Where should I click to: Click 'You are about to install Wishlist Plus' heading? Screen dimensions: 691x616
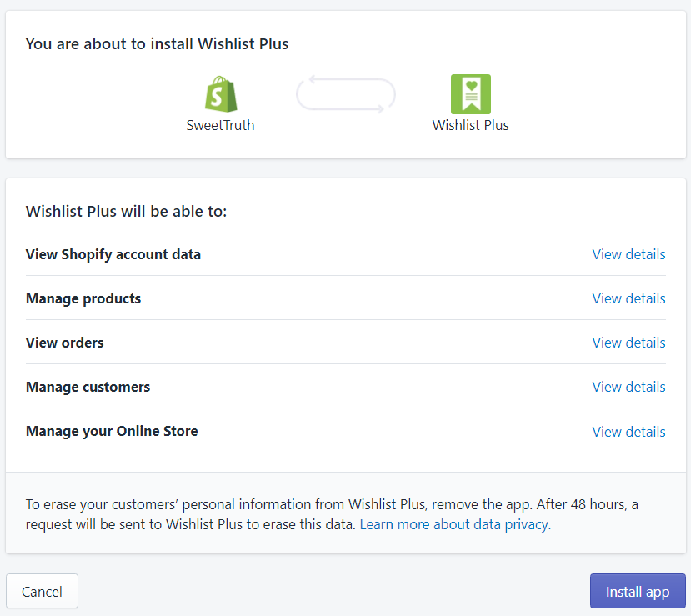pos(157,43)
